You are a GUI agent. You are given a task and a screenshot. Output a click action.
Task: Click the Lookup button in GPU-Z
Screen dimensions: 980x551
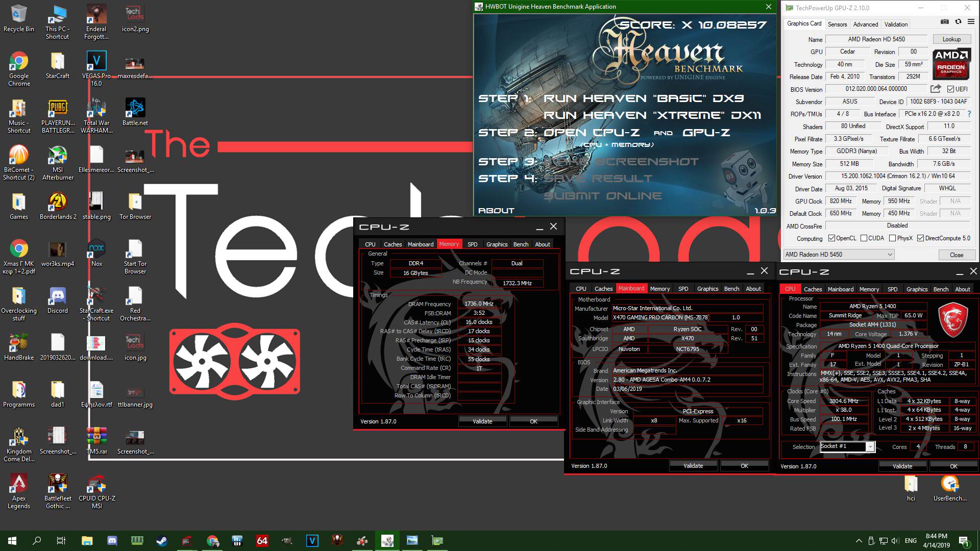click(x=951, y=39)
